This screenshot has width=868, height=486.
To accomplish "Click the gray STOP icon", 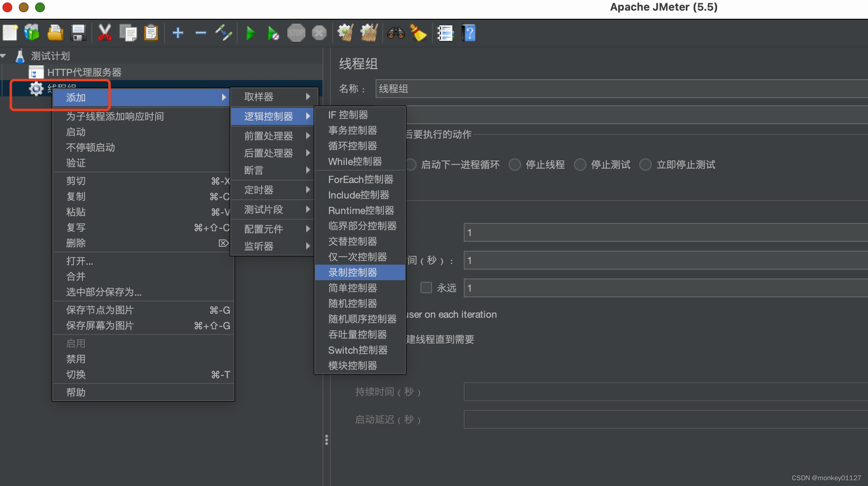I will click(x=296, y=33).
